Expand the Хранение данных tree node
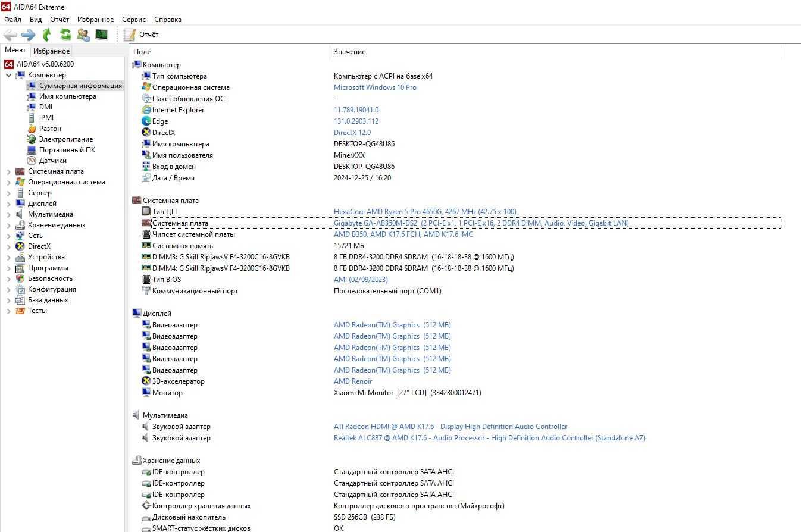Image resolution: width=801 pixels, height=532 pixels. pyautogui.click(x=8, y=225)
